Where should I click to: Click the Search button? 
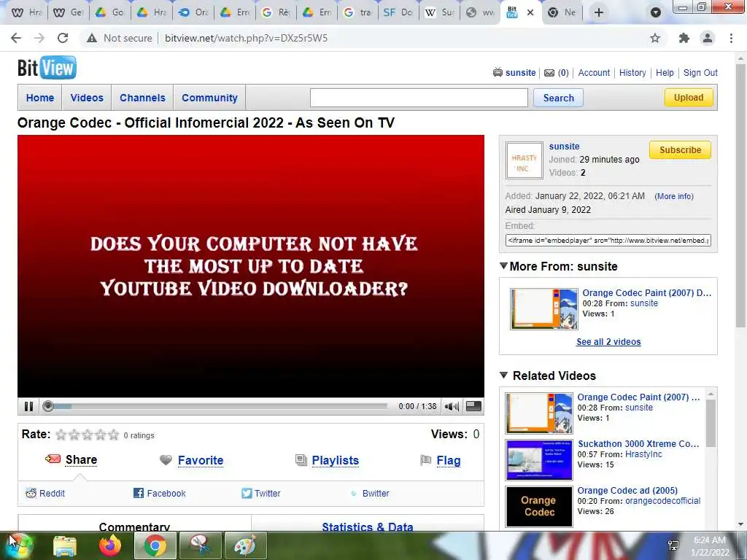coord(558,98)
